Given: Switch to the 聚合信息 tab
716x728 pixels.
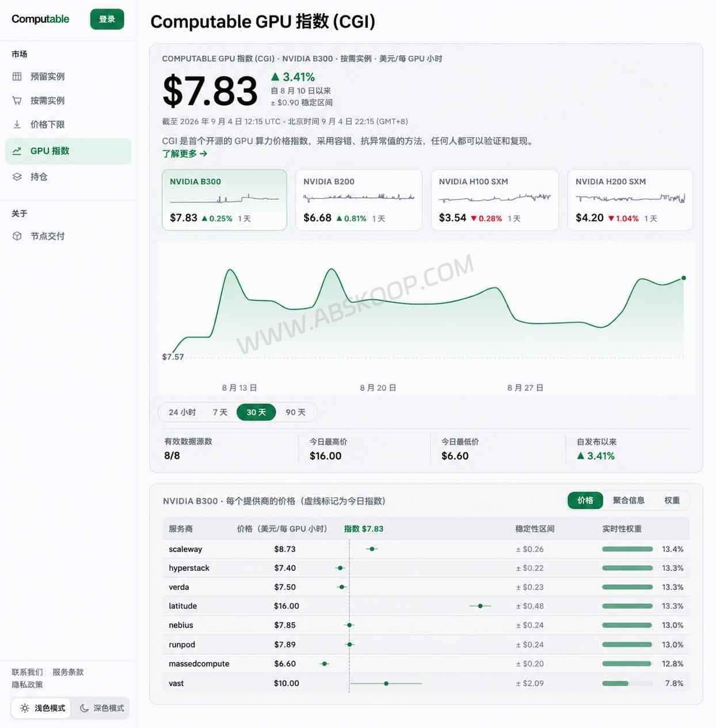Looking at the screenshot, I should 629,500.
